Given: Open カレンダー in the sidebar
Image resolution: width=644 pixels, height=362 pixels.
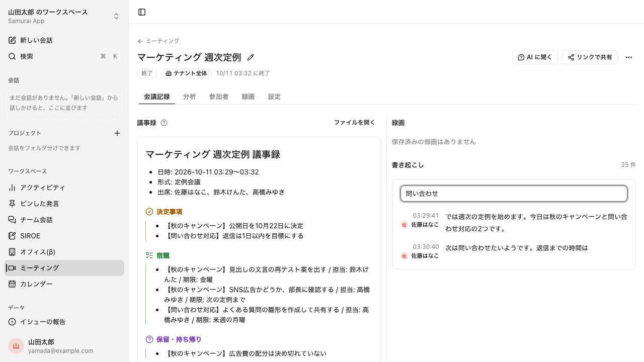Looking at the screenshot, I should click(x=64, y=284).
